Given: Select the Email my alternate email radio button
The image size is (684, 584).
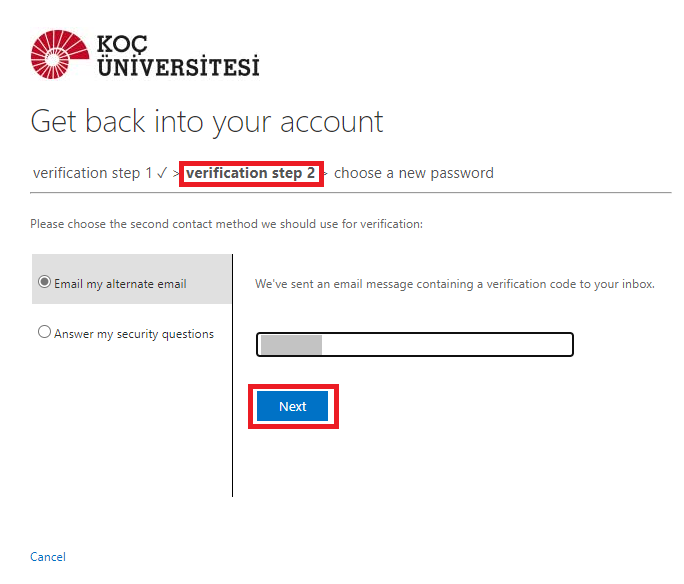Looking at the screenshot, I should coord(44,283).
